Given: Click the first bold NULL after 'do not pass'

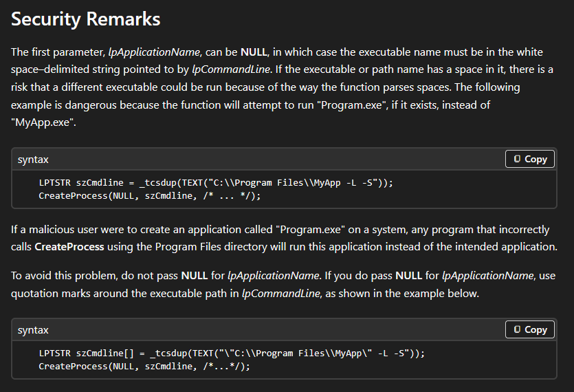Looking at the screenshot, I should click(x=195, y=276).
